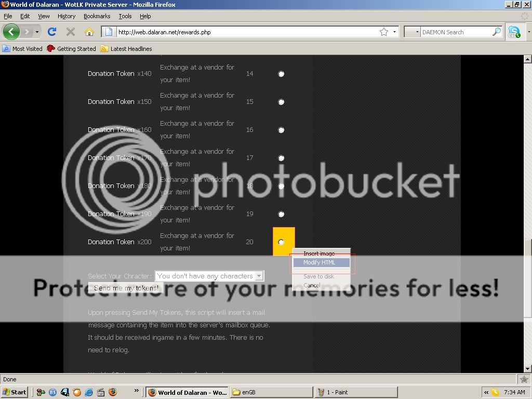Expand hidden system tray icons arrow

pos(486,392)
